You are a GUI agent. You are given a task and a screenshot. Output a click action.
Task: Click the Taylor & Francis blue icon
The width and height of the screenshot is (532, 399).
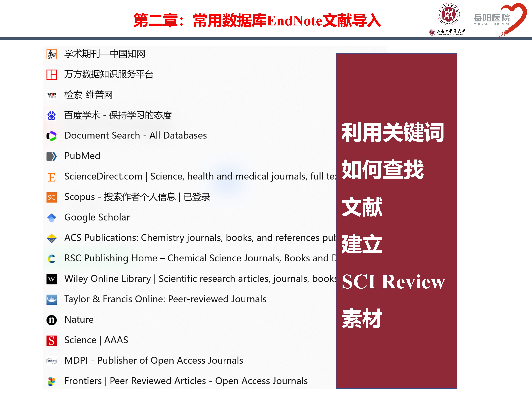coord(51,300)
